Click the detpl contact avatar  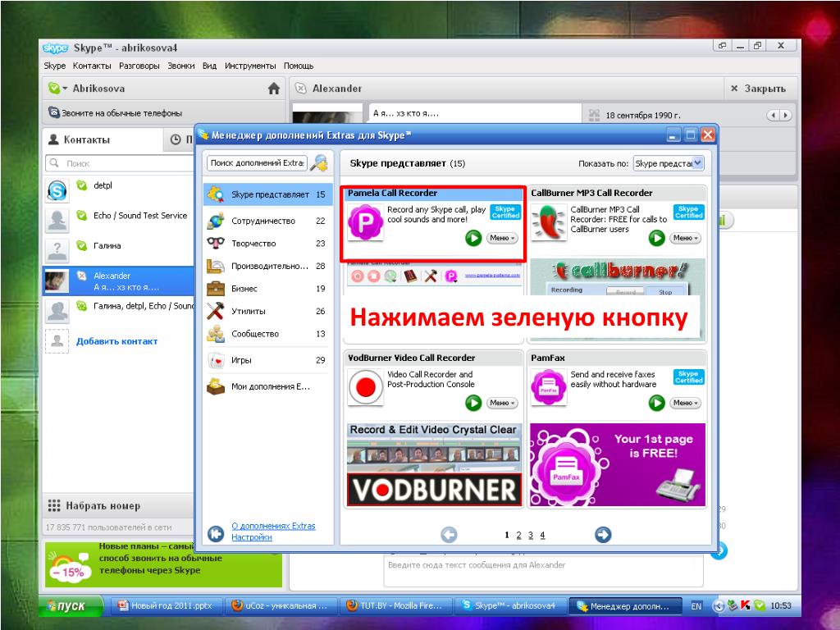click(x=57, y=190)
